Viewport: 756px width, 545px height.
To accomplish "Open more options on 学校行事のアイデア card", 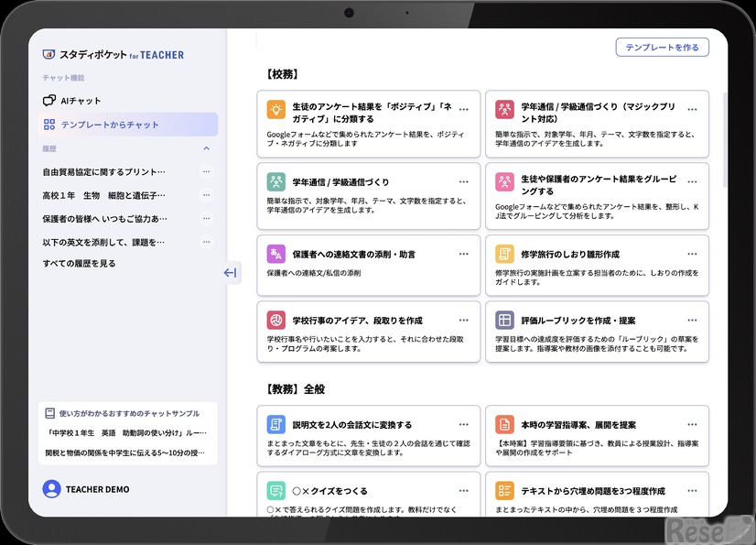I will (x=464, y=320).
